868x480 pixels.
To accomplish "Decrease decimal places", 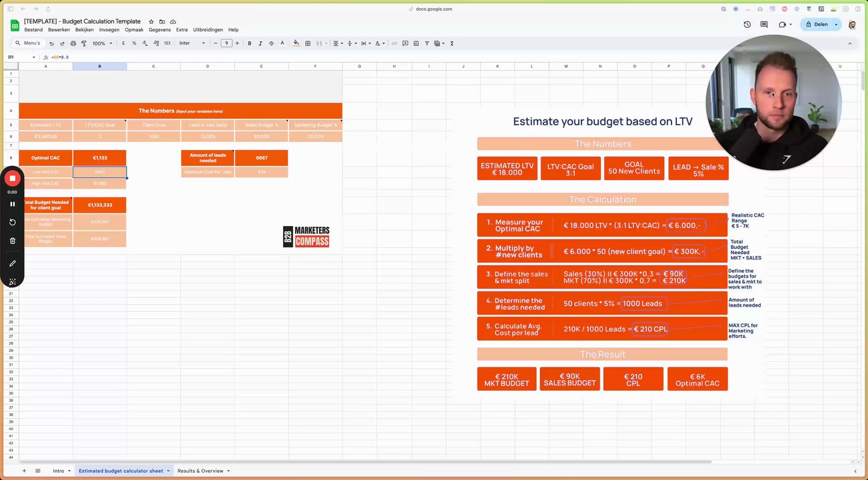I will click(145, 43).
